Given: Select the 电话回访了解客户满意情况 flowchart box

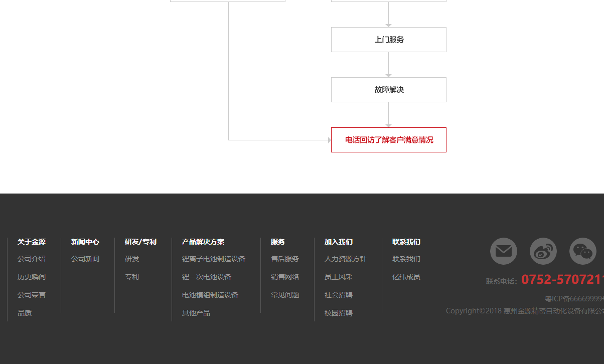Looking at the screenshot, I should click(x=388, y=140).
